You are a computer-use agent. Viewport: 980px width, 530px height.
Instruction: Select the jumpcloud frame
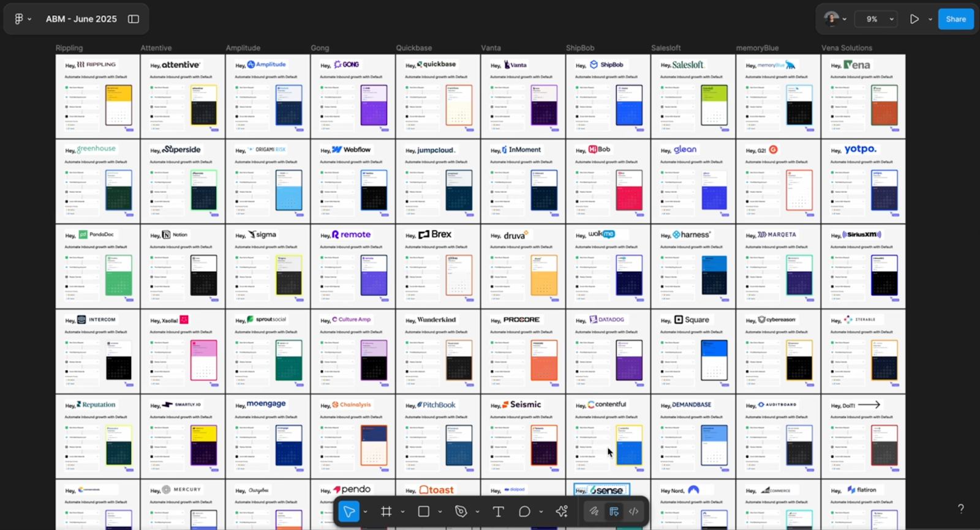pyautogui.click(x=438, y=181)
